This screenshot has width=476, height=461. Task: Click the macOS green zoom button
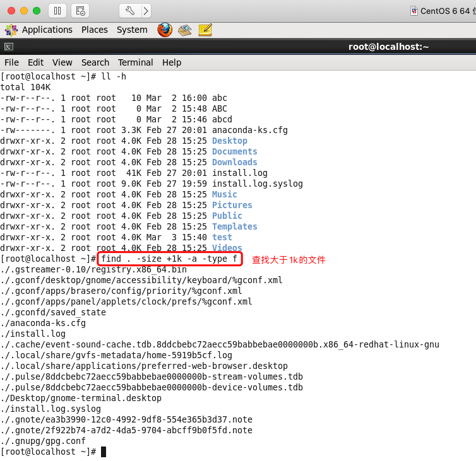point(37,11)
